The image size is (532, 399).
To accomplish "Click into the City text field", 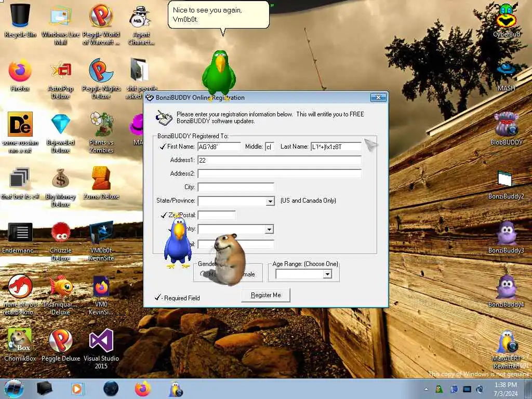I will pos(236,187).
